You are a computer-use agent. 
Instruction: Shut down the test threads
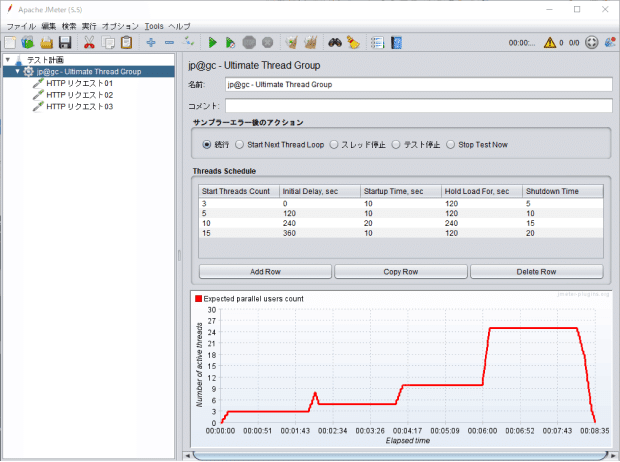[x=268, y=42]
